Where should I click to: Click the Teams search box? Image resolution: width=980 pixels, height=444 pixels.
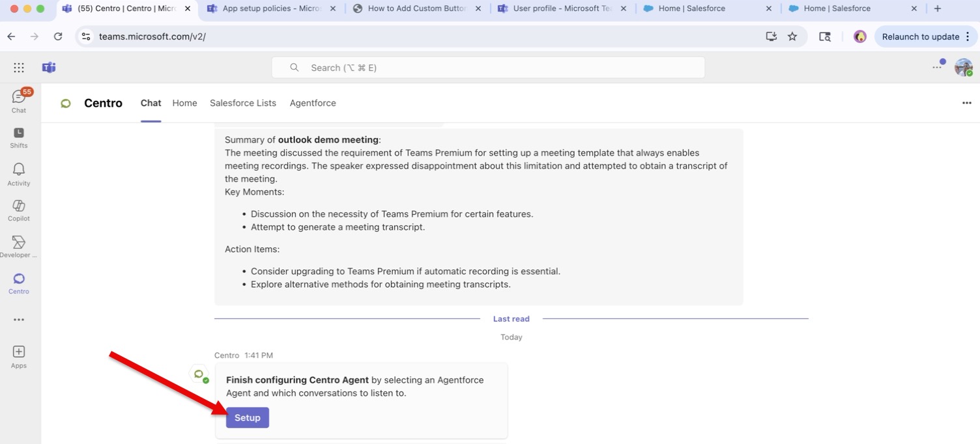488,68
